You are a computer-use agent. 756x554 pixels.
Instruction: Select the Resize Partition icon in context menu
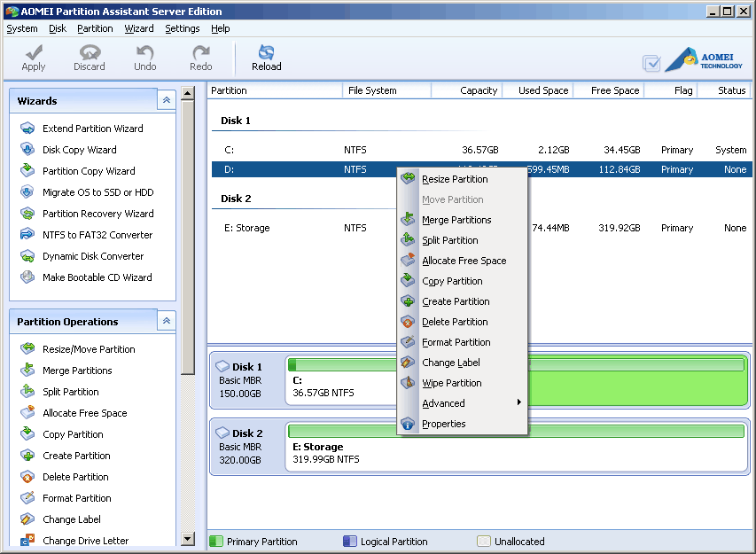[408, 178]
